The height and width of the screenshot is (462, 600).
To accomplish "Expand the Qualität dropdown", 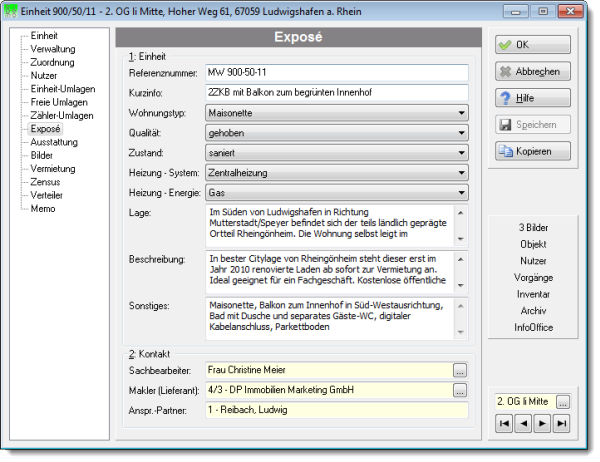I will tap(461, 133).
